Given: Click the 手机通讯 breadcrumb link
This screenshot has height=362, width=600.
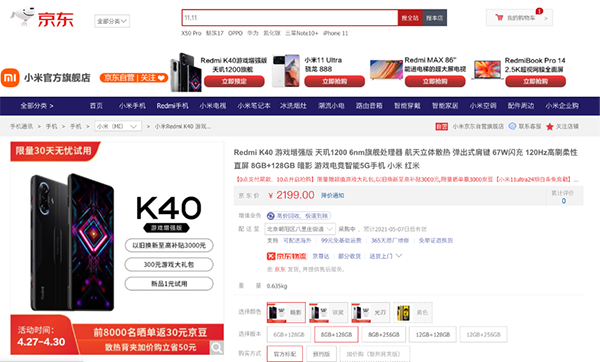Looking at the screenshot, I should click(x=21, y=126).
